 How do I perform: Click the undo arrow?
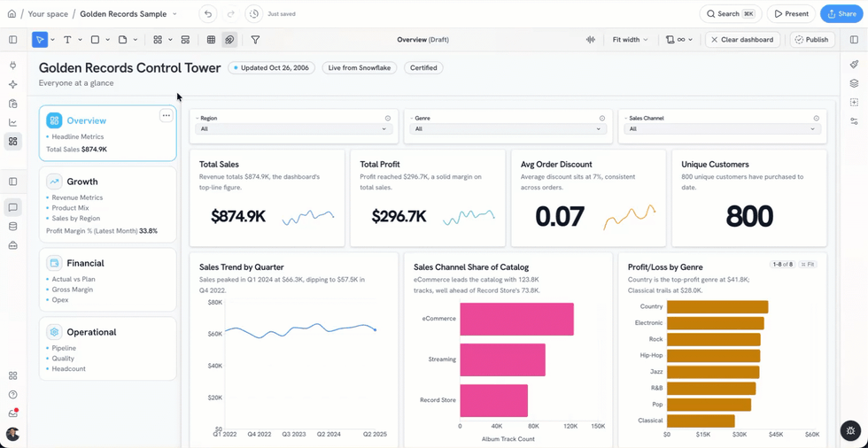pos(207,14)
